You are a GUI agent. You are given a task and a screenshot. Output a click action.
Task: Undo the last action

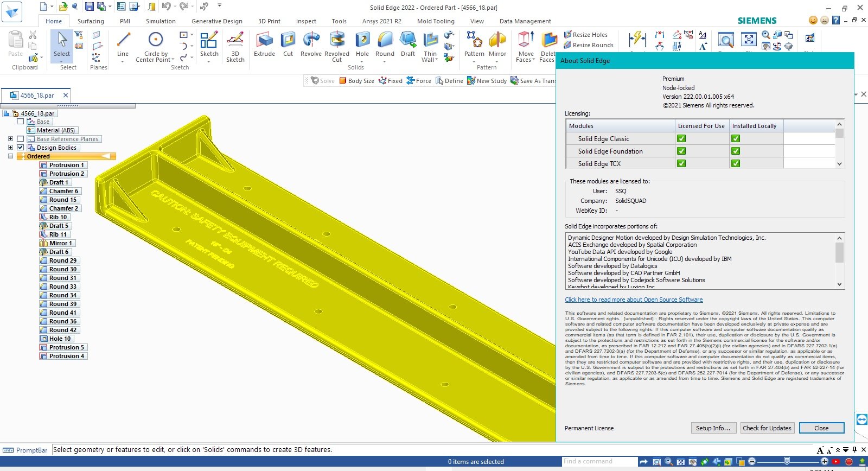pos(166,7)
